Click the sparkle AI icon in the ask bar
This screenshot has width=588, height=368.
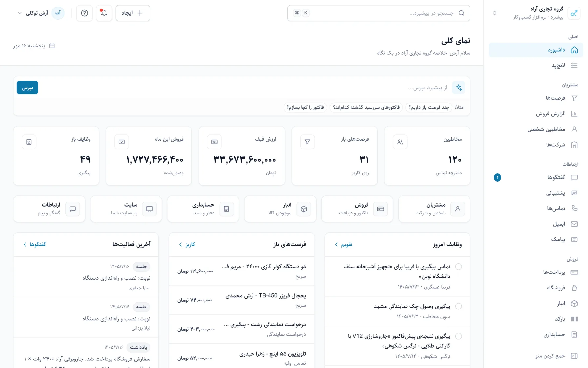(459, 88)
